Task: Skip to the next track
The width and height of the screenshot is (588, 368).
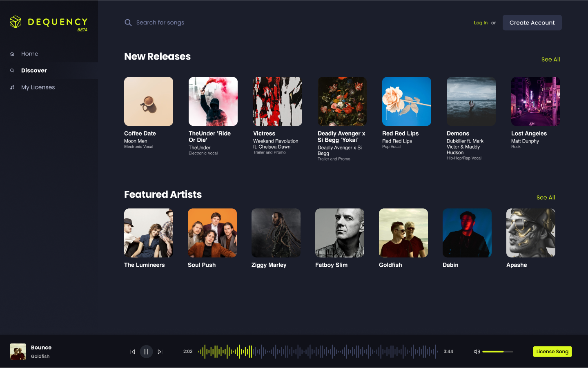Action: coord(160,352)
